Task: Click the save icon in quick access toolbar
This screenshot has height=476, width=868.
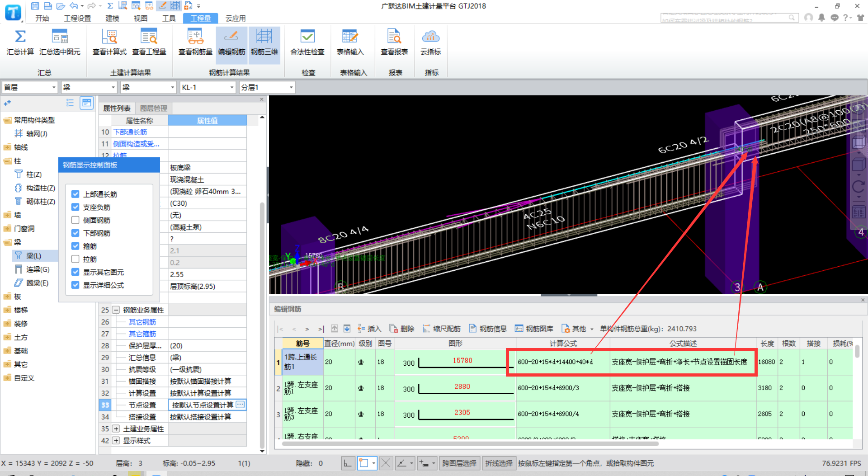Action: click(35, 6)
